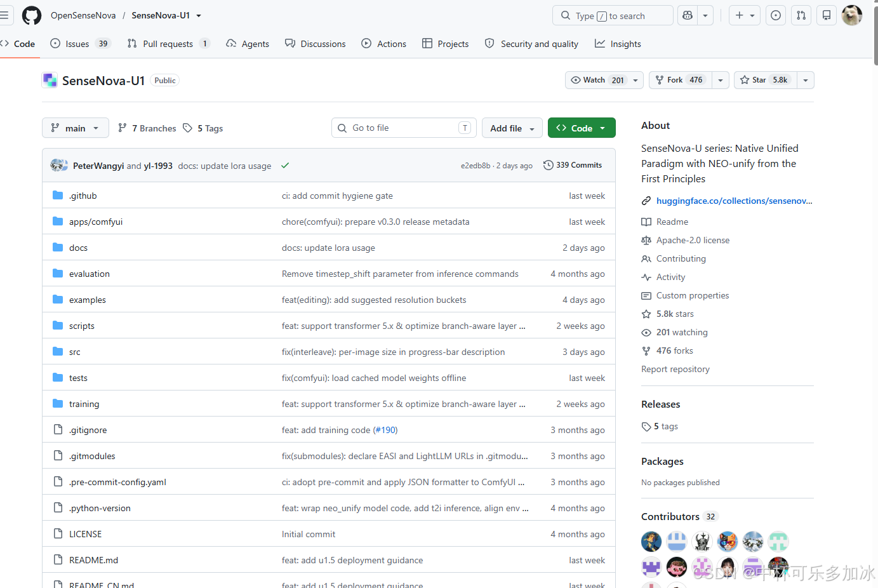This screenshot has height=588, width=878.
Task: Open the Pull requests tab
Action: pos(168,44)
